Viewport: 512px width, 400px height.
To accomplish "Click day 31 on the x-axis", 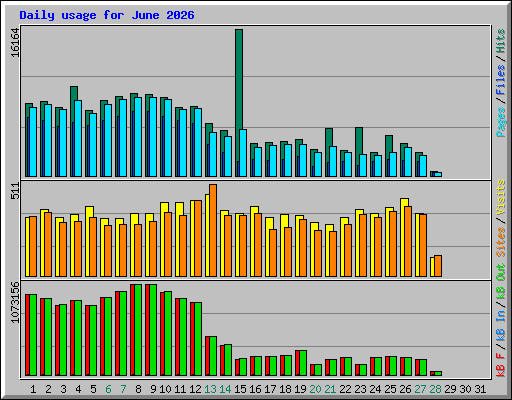I will (x=480, y=389).
